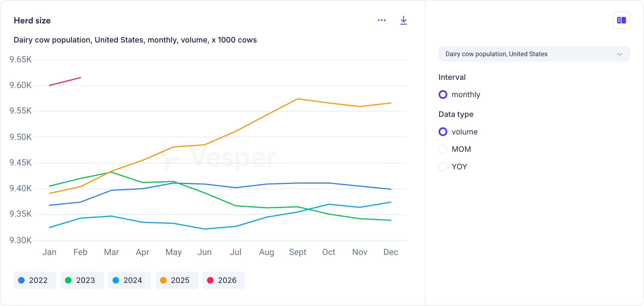
Task: Download the Herd size chart
Action: [x=403, y=20]
